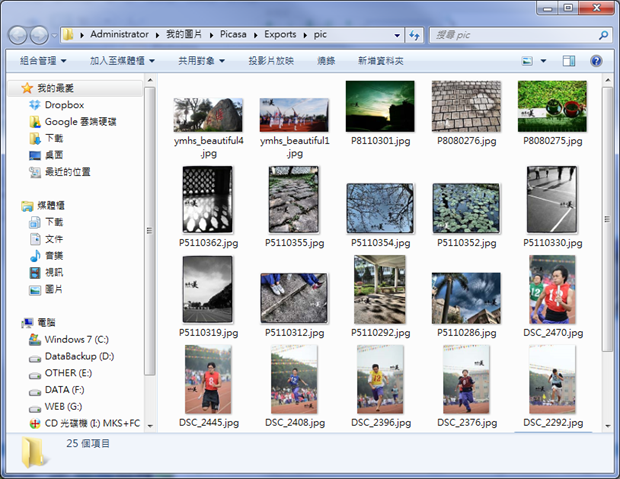Open 最近的位置 in the sidebar

[x=60, y=172]
